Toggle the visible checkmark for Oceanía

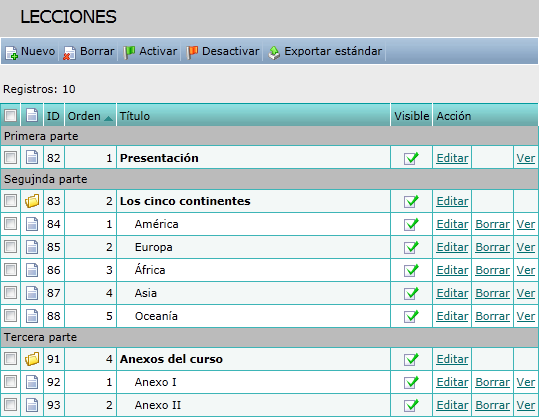411,316
